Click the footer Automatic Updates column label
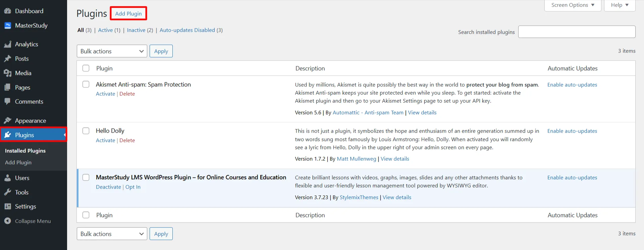The image size is (644, 250). click(573, 215)
